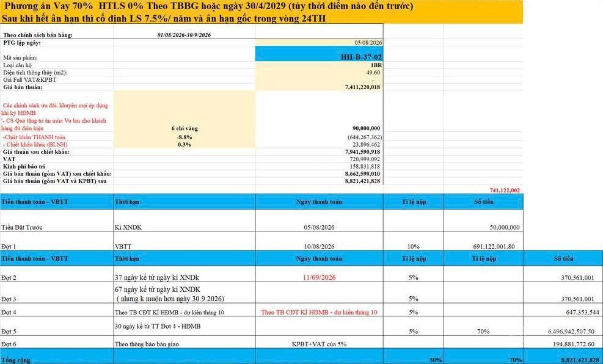Click the sales policy date range cell

[x=185, y=35]
